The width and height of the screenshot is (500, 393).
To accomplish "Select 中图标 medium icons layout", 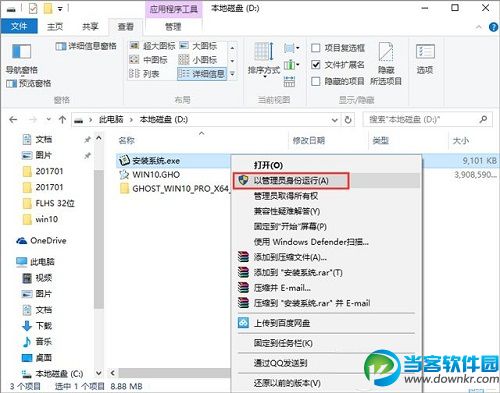I will tap(148, 60).
